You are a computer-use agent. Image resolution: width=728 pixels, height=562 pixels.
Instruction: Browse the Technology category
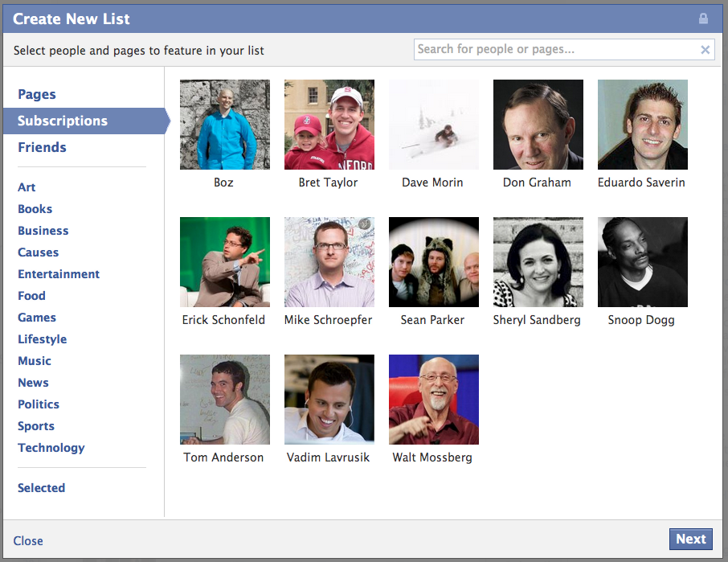tap(51, 448)
